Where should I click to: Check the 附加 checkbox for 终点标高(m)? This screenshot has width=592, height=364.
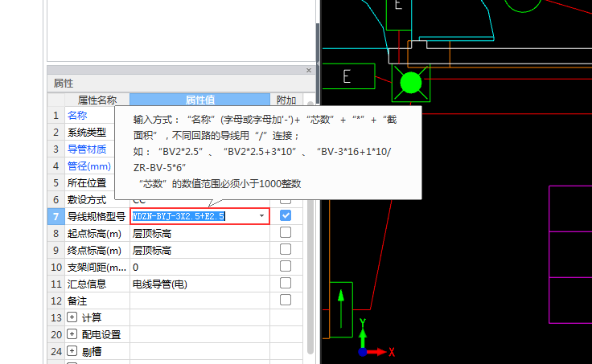(286, 249)
